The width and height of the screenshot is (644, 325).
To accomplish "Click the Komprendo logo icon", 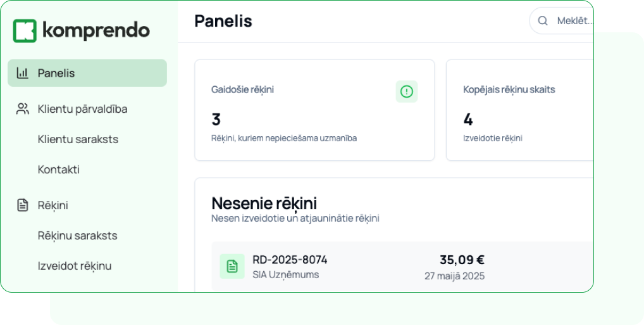I will [25, 31].
